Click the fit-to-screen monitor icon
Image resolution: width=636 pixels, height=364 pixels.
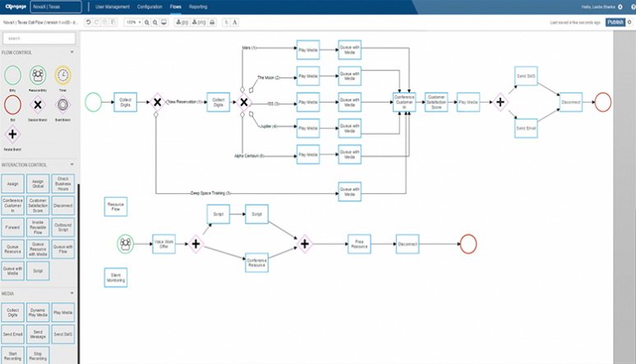pos(164,22)
